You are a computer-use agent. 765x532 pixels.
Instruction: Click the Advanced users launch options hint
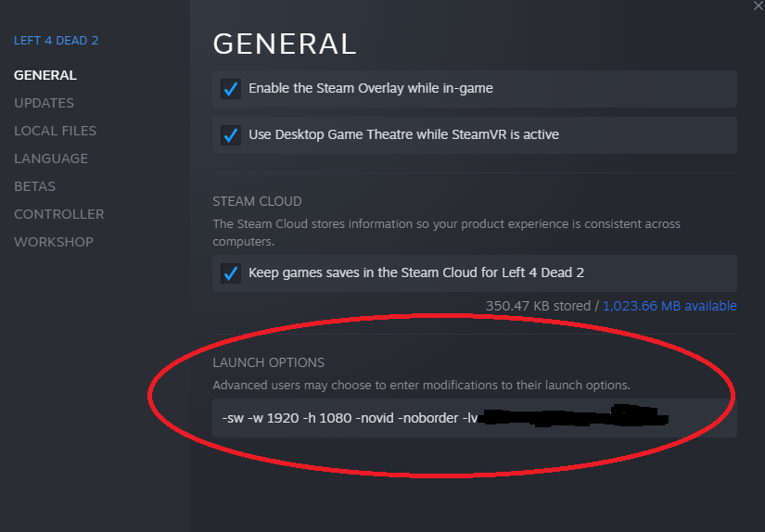click(421, 385)
